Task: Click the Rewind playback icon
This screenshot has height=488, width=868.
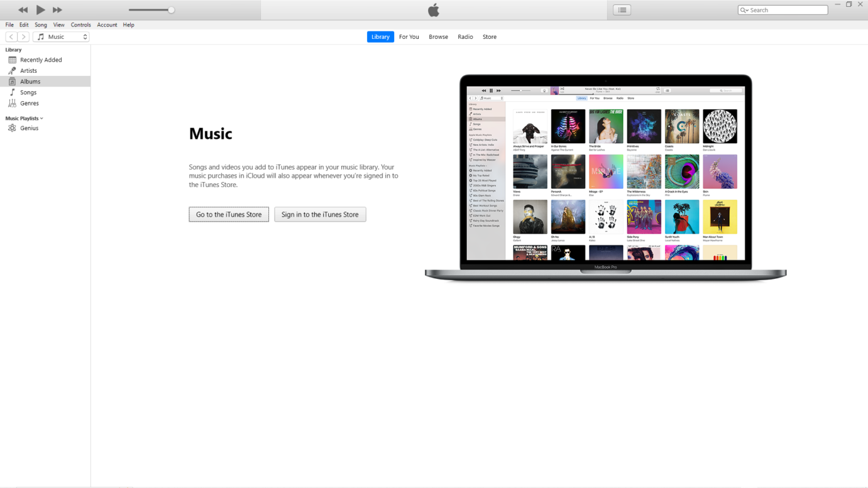Action: coord(23,9)
